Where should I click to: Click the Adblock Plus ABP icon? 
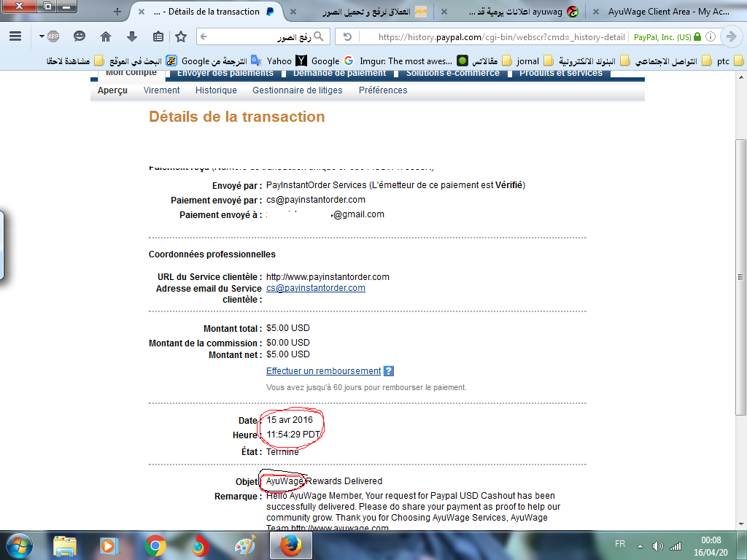pos(53,36)
